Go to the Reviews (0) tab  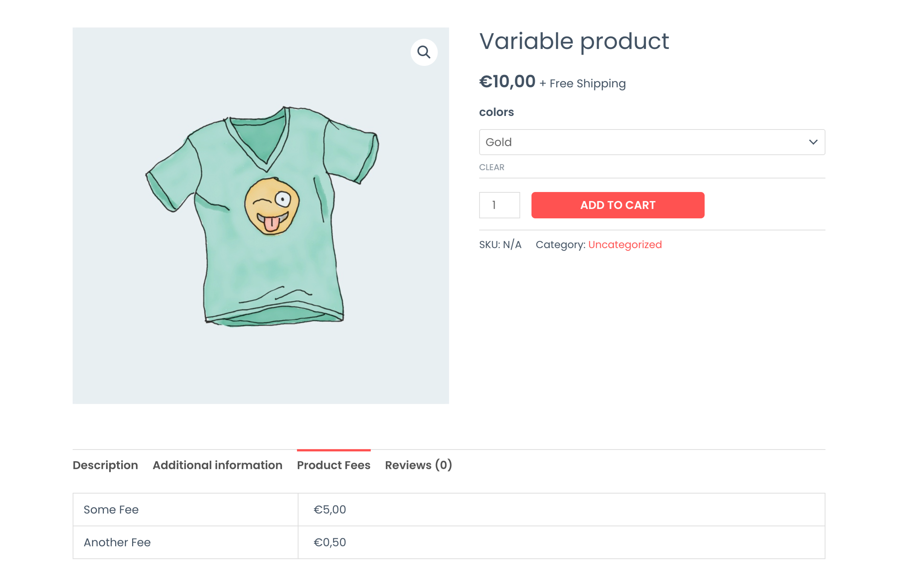coord(418,465)
